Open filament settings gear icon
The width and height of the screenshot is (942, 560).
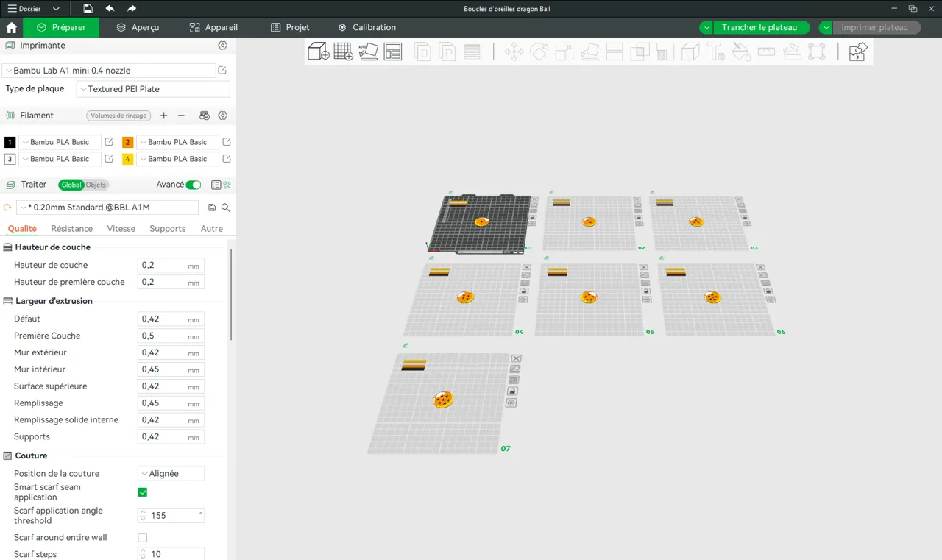(223, 116)
